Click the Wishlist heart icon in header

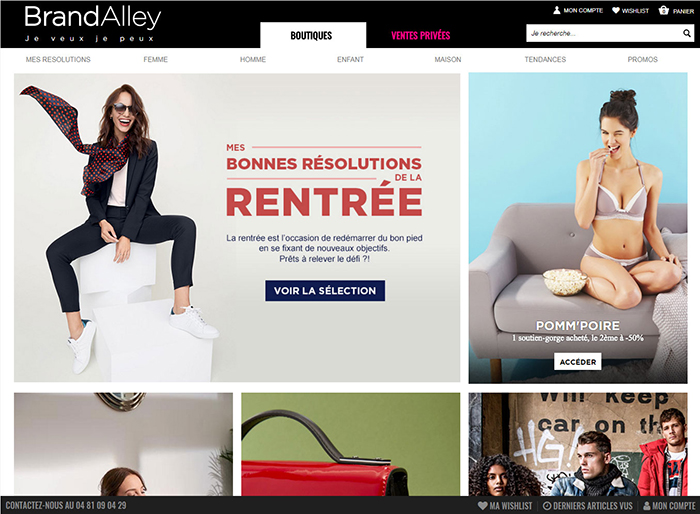click(616, 10)
